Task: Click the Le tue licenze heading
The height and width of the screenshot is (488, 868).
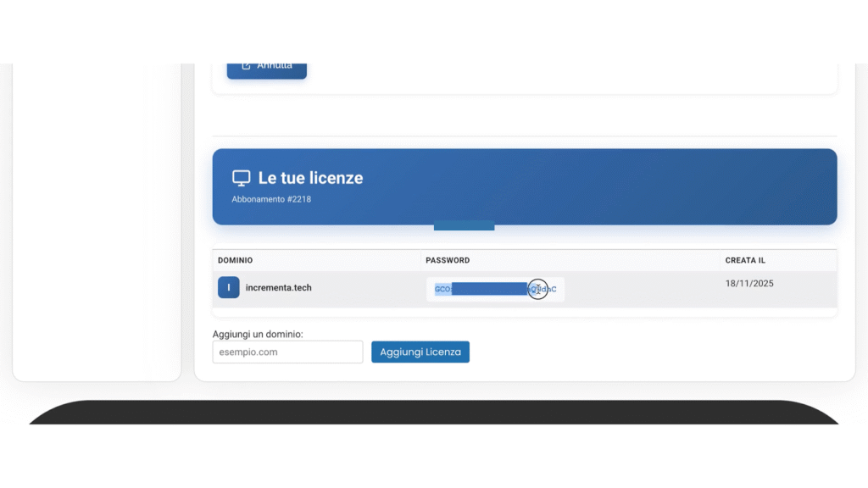Action: pyautogui.click(x=310, y=178)
